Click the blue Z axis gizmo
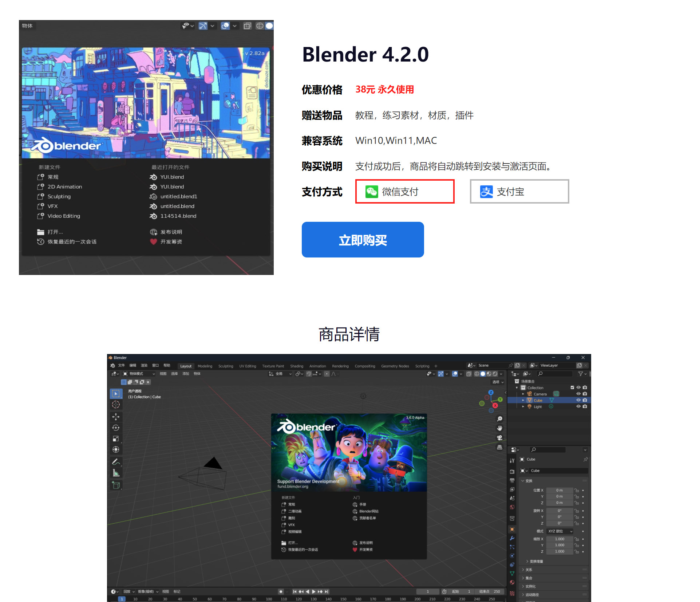 click(x=491, y=393)
